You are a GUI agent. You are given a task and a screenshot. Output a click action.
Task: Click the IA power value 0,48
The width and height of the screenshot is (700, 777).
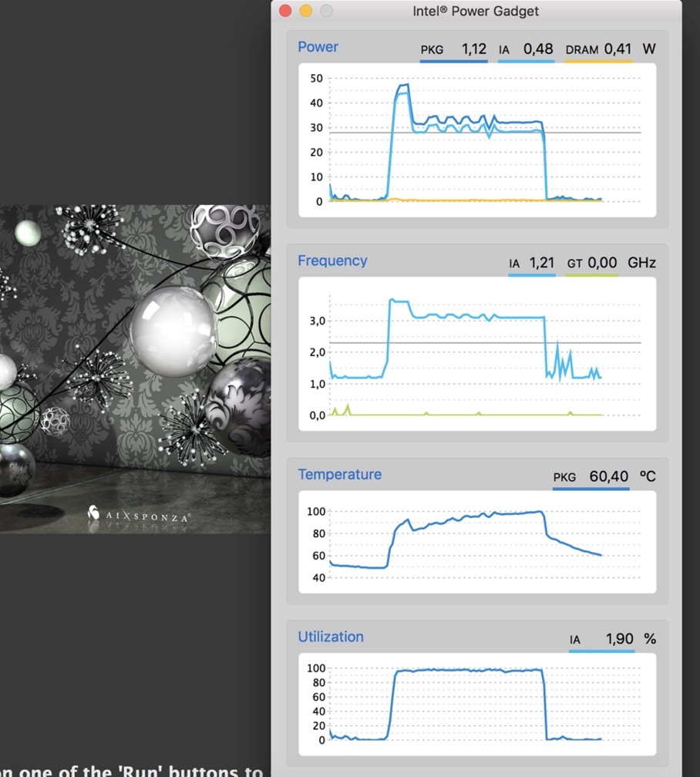tap(538, 49)
